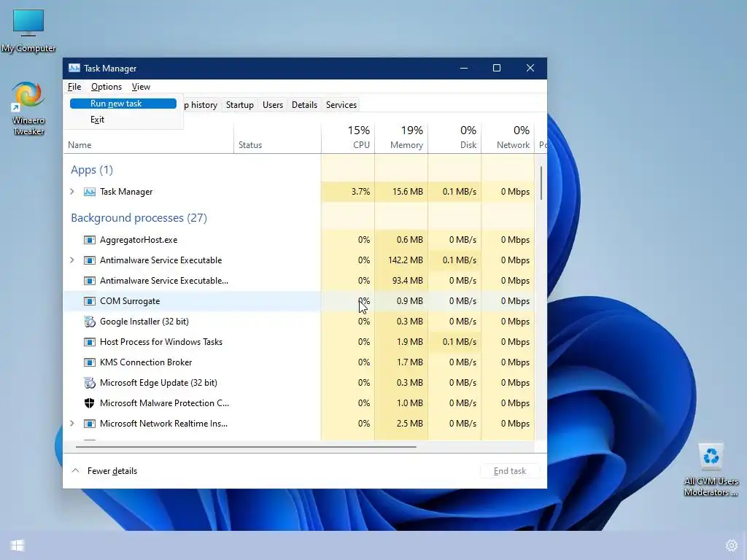
Task: Click the 2.5 MB memory value
Action: coord(409,424)
